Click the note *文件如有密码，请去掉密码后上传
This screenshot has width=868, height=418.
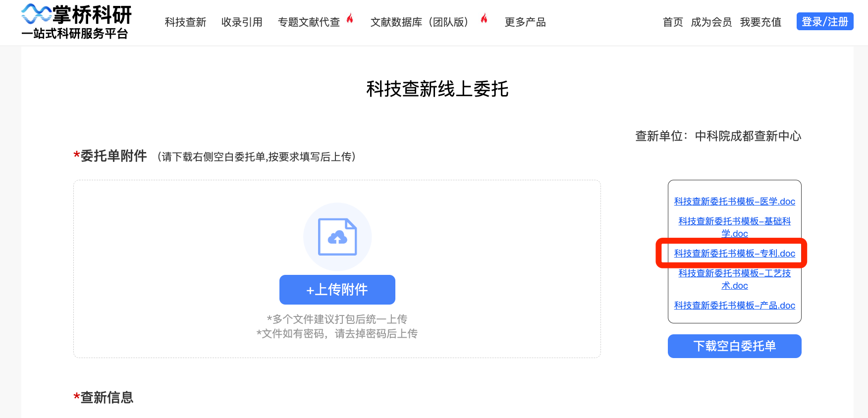pyautogui.click(x=337, y=334)
